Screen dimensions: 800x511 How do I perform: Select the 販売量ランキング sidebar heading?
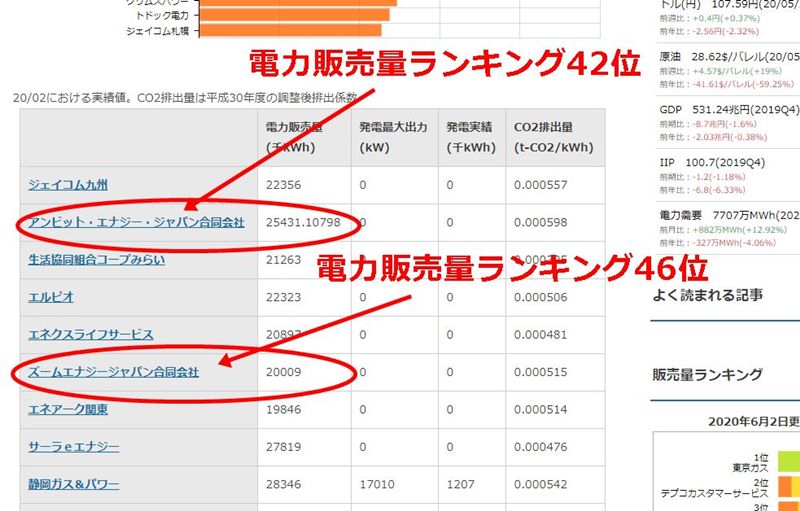[708, 375]
